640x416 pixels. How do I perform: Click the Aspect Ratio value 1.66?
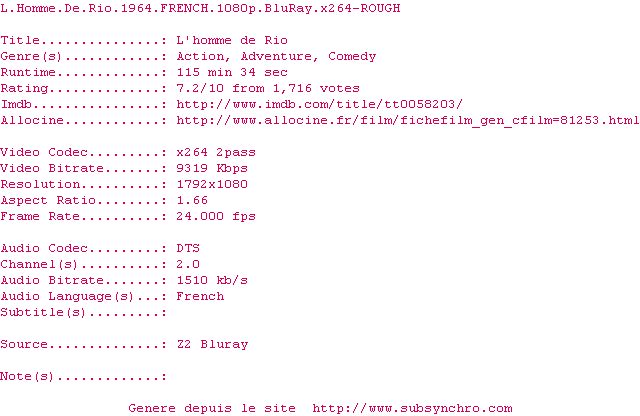[192, 200]
